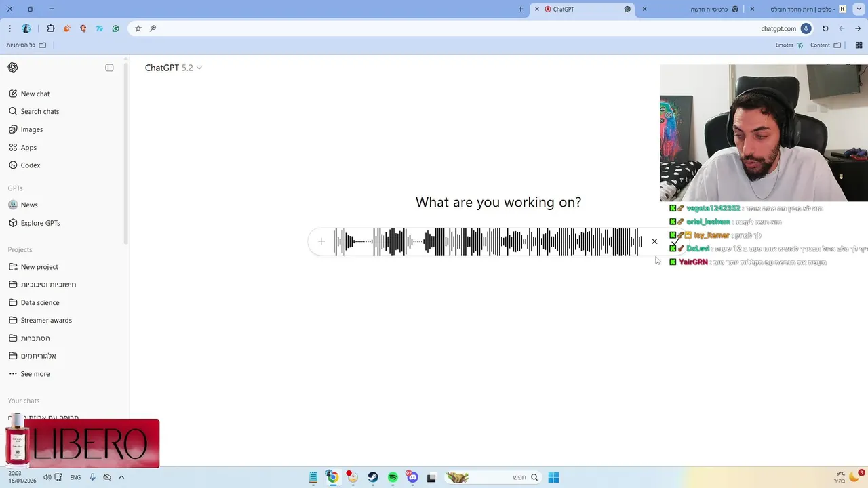This screenshot has height=488, width=868.
Task: Click the microphone-in-use indicator in address bar
Action: tap(806, 28)
